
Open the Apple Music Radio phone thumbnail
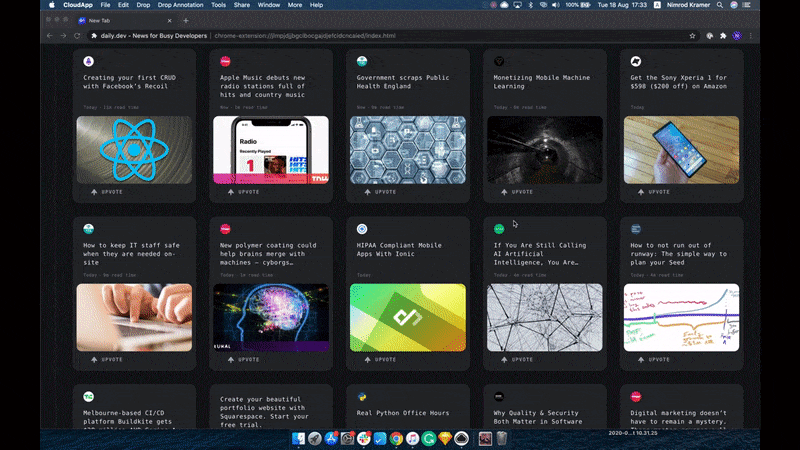pos(271,150)
